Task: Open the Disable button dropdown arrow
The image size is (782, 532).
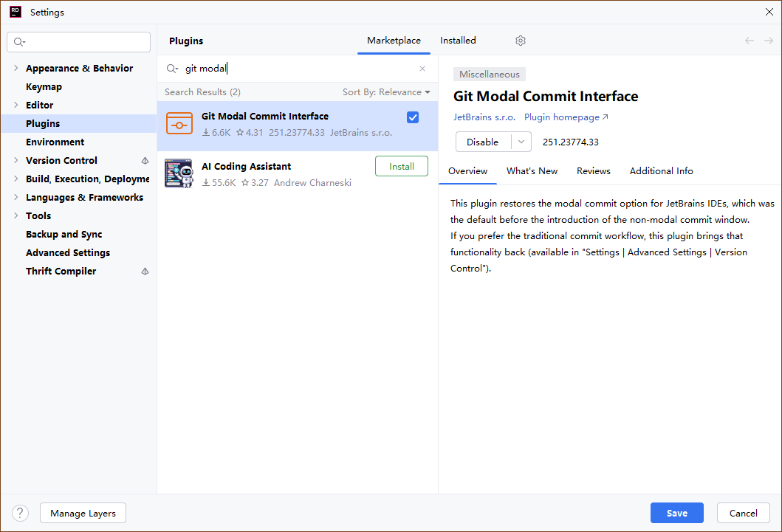Action: pos(521,142)
